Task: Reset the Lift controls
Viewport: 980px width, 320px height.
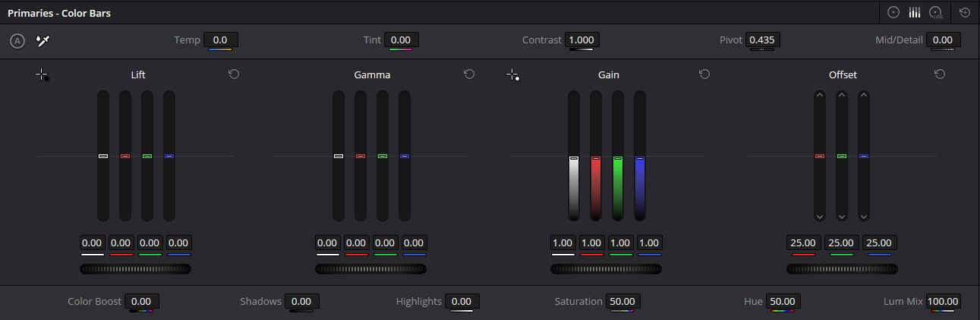Action: (x=234, y=74)
